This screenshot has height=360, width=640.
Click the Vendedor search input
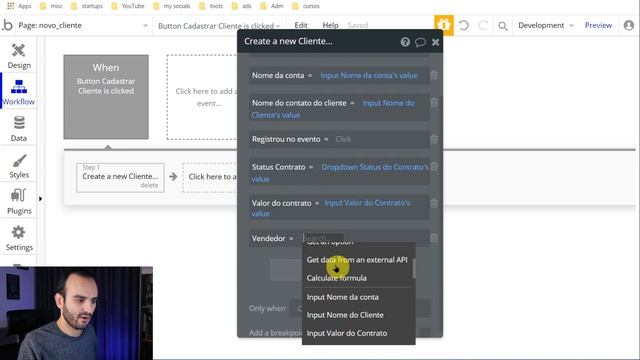tap(322, 238)
